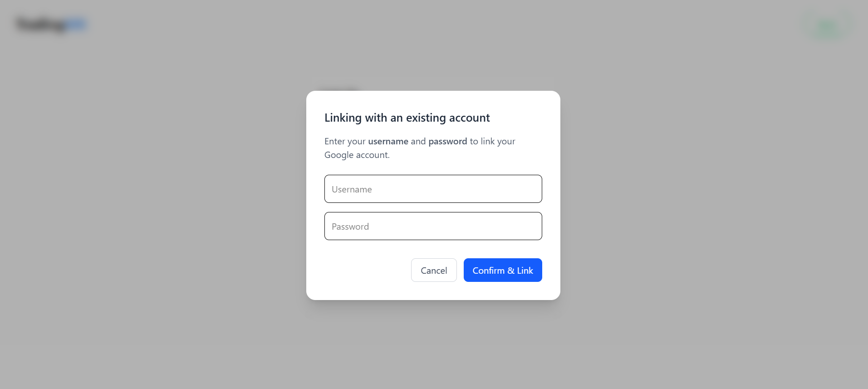
Task: Focus the Password text box
Action: [433, 226]
